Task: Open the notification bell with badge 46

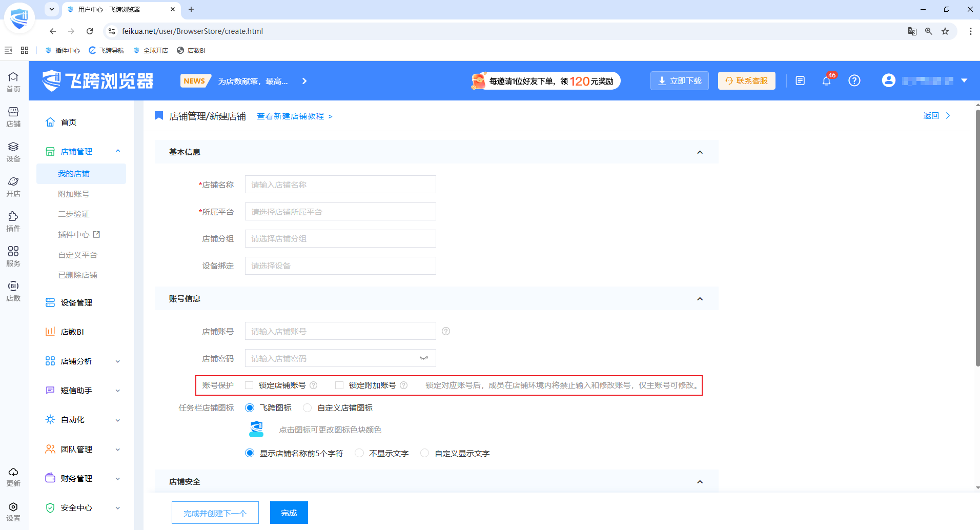Action: 826,80
